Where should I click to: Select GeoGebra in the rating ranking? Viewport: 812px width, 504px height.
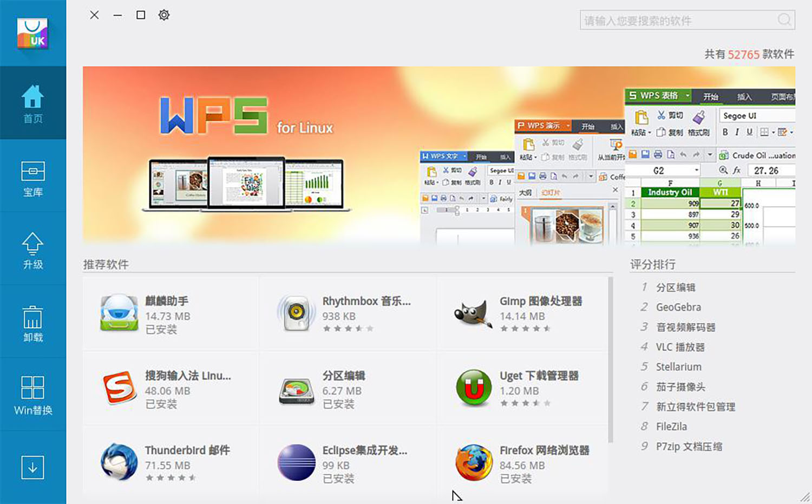tap(678, 307)
